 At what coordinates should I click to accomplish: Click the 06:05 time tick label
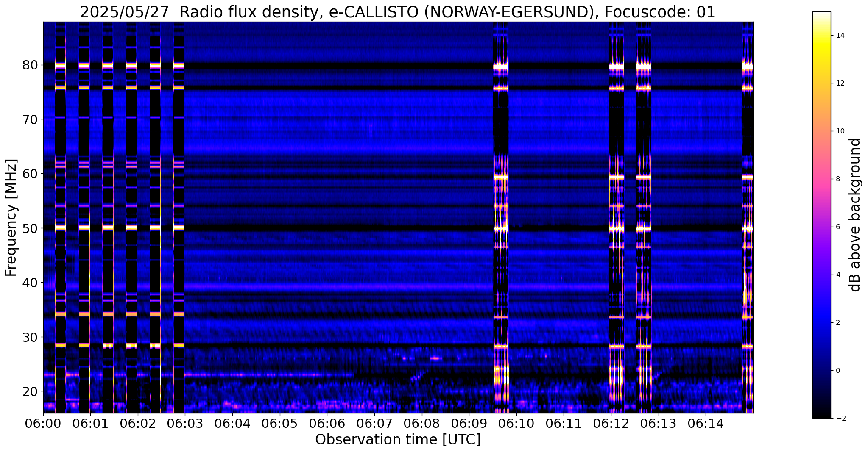280,424
